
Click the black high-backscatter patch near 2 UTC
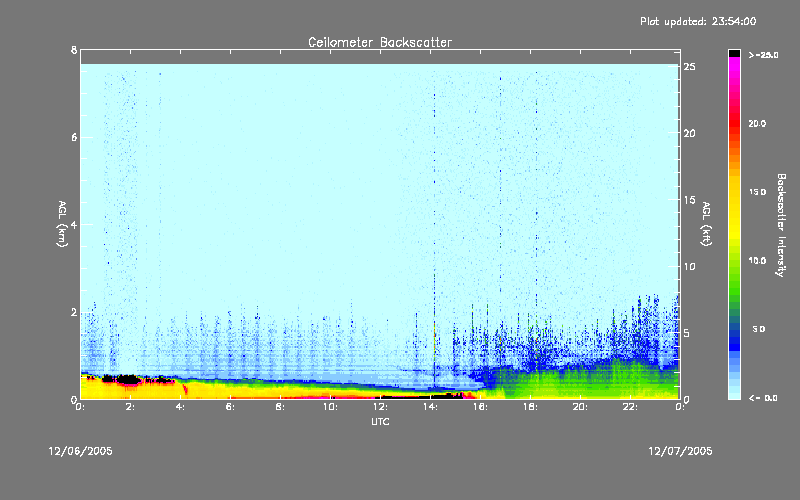[128, 379]
